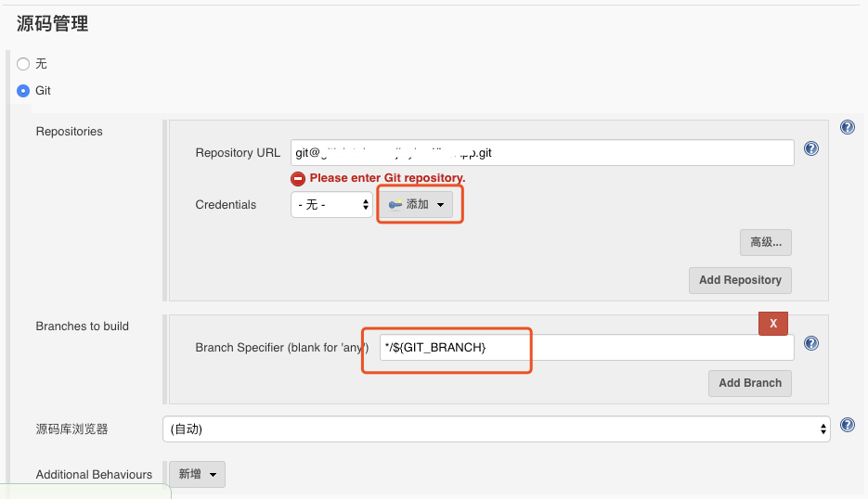Expand the 新增 Additional Behaviours menu

(x=197, y=474)
